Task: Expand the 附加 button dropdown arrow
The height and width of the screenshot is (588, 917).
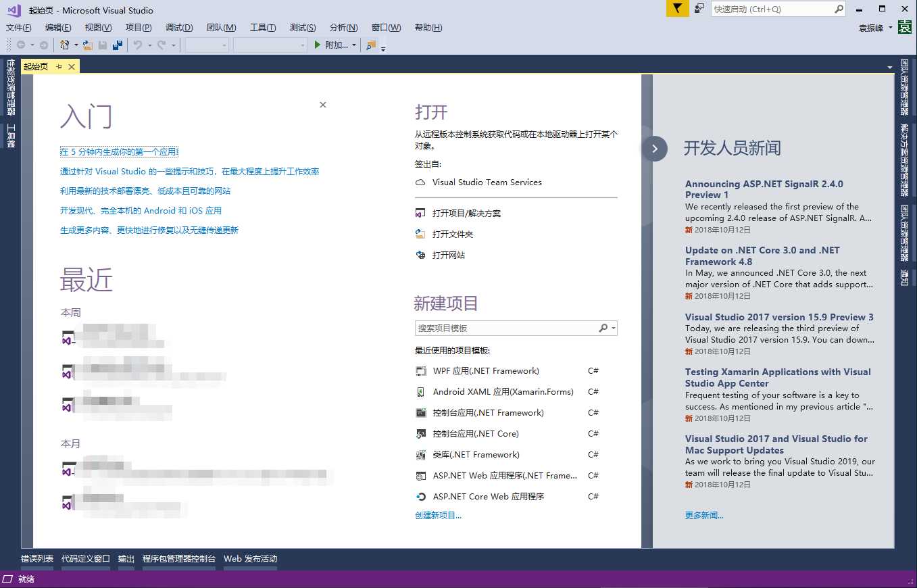Action: tap(354, 45)
